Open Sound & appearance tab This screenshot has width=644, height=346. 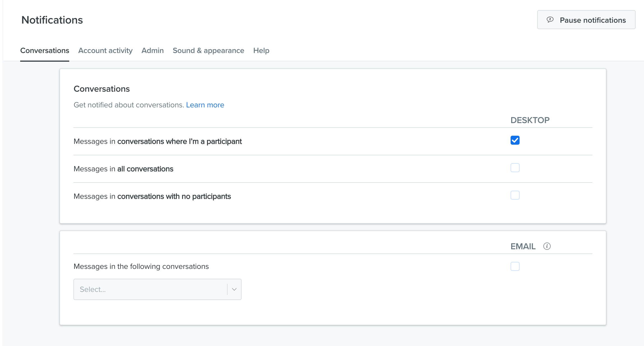click(208, 50)
